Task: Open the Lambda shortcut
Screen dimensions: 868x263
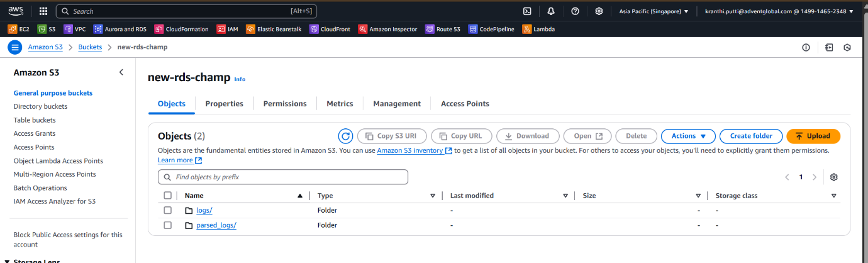Action: (538, 29)
